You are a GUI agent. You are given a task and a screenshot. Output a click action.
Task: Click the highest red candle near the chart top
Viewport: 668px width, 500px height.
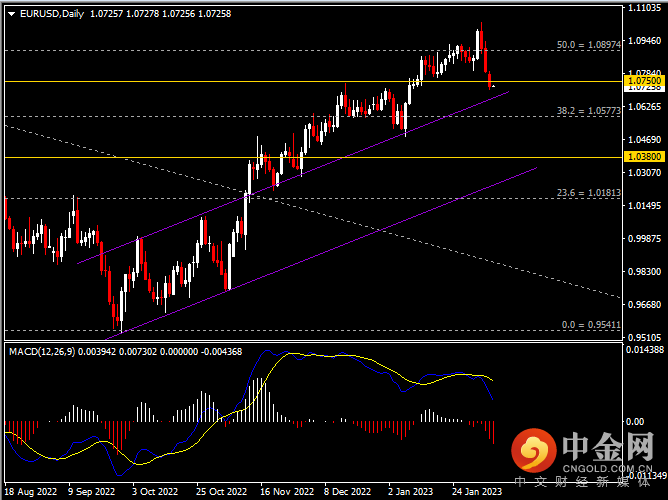click(480, 39)
